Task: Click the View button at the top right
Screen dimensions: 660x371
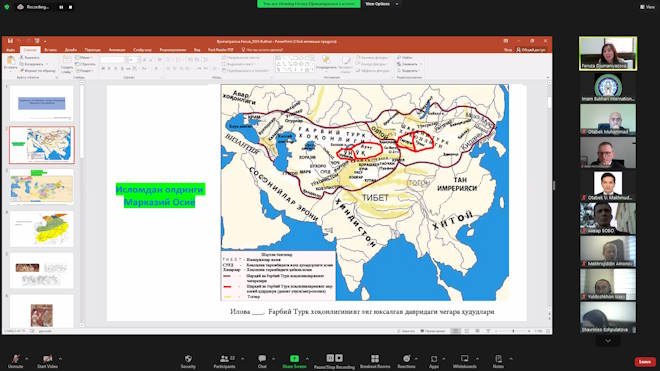Action: coord(647,7)
